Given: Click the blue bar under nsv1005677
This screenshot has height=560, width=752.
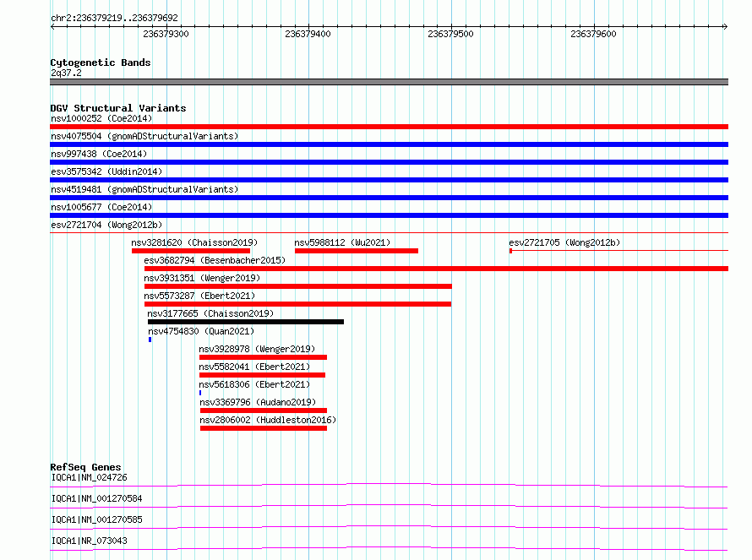Looking at the screenshot, I should pyautogui.click(x=389, y=215).
